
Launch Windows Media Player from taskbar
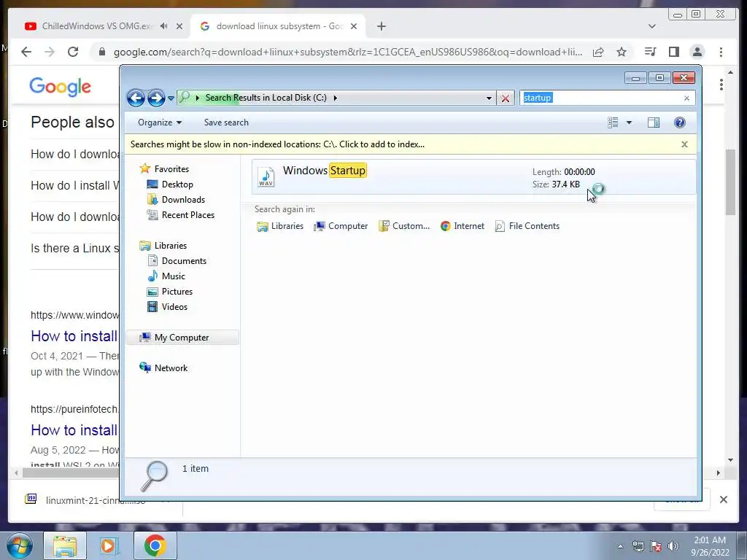tap(109, 545)
